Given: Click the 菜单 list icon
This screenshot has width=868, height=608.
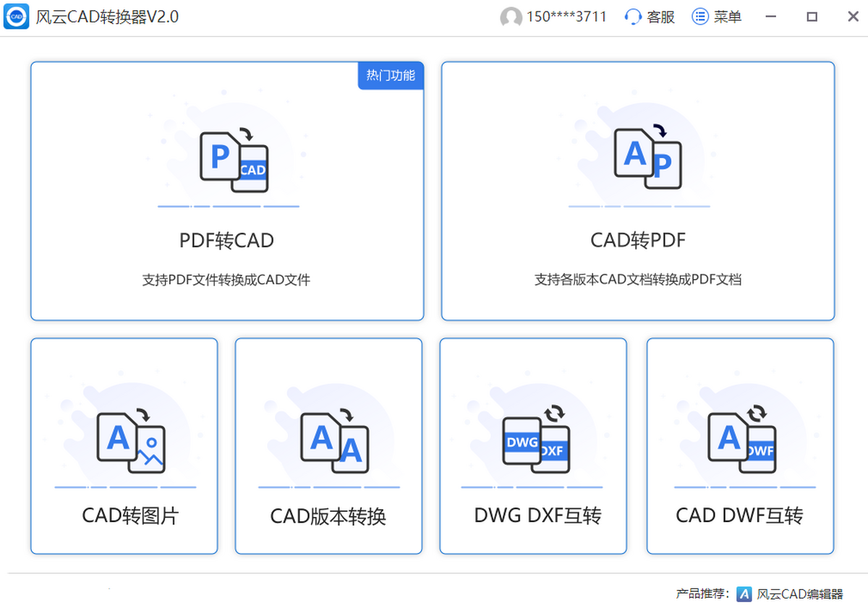Looking at the screenshot, I should (699, 17).
